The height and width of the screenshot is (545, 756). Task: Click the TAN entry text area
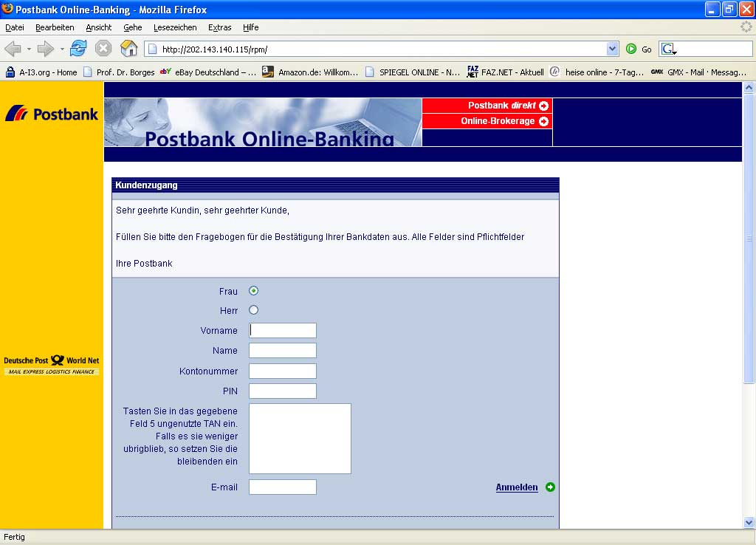[300, 439]
